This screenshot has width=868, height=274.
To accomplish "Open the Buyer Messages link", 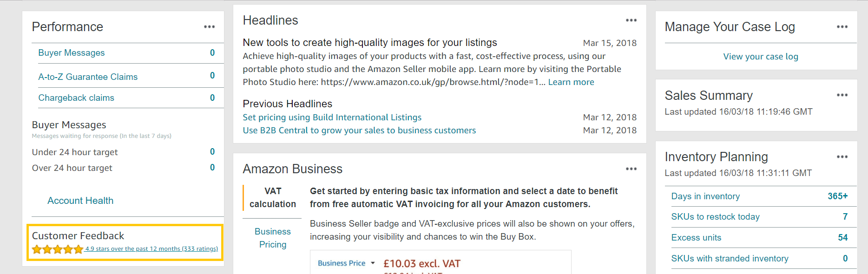I will (72, 53).
